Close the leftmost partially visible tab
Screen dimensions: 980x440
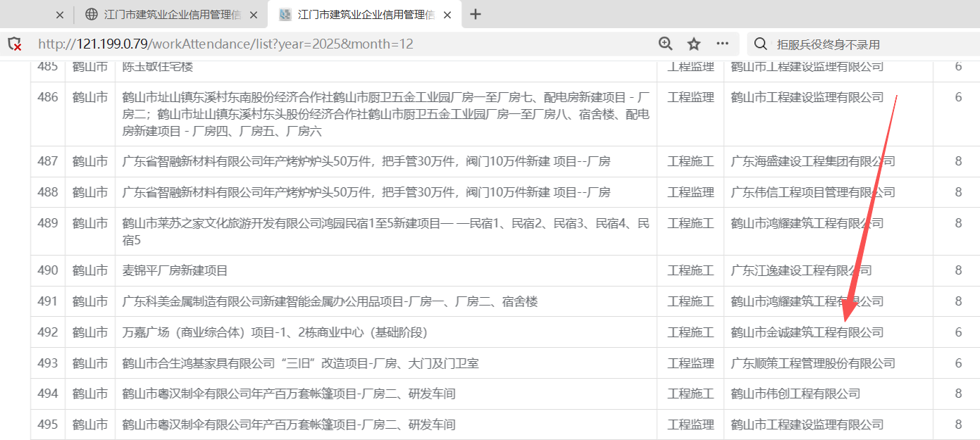pyautogui.click(x=59, y=15)
